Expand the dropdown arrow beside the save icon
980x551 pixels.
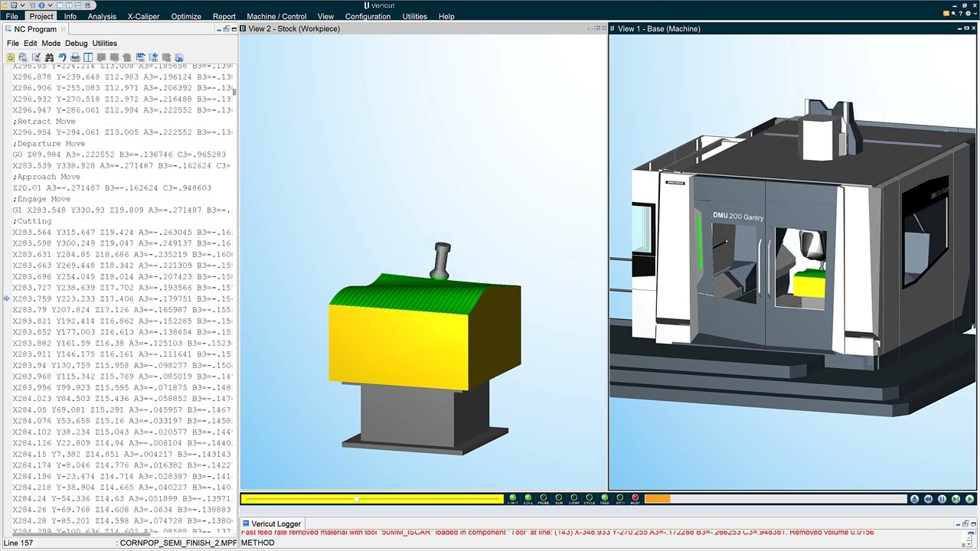[x=22, y=5]
